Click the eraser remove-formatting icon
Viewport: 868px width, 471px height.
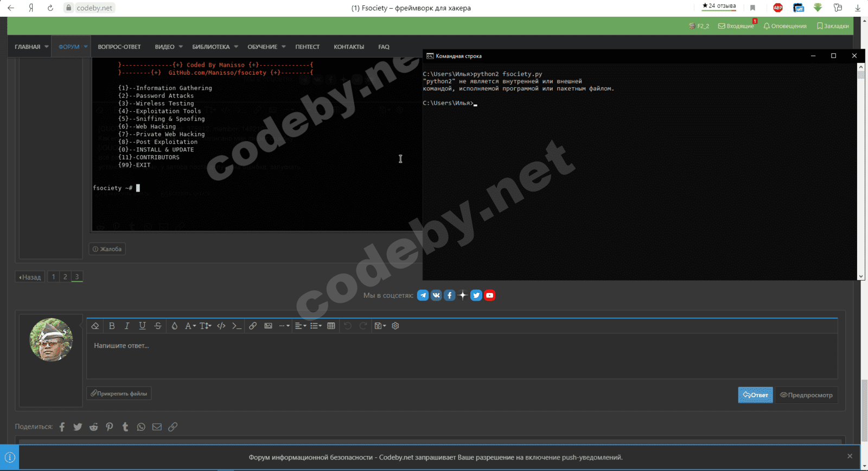(95, 326)
